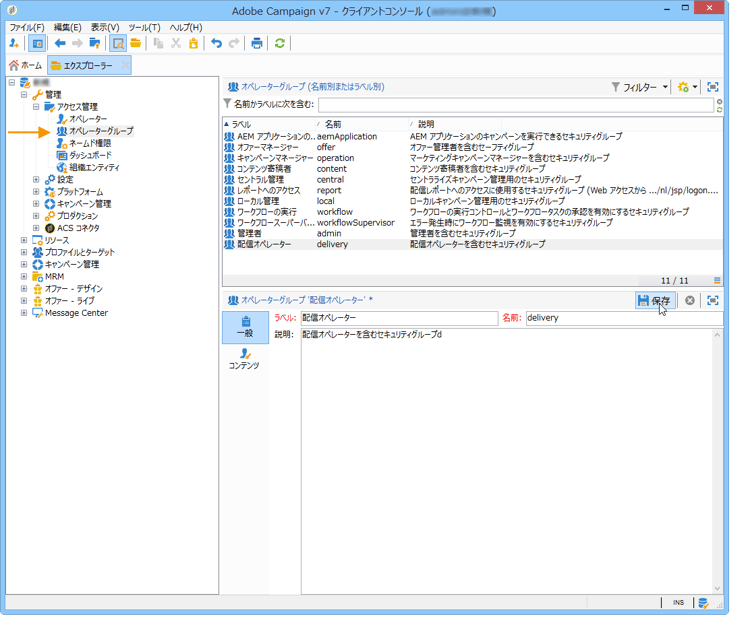Select the コンテンツ section icon

click(x=244, y=359)
